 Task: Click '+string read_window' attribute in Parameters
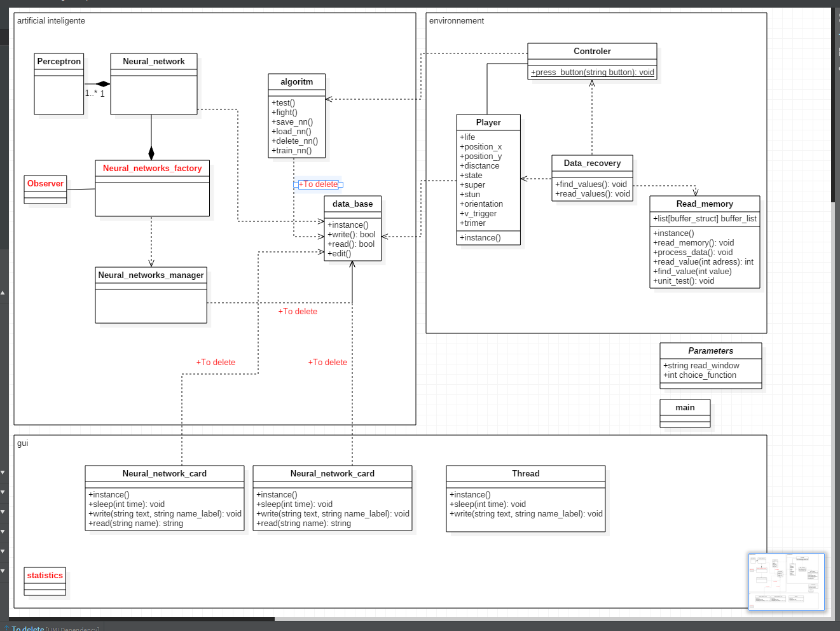point(701,366)
